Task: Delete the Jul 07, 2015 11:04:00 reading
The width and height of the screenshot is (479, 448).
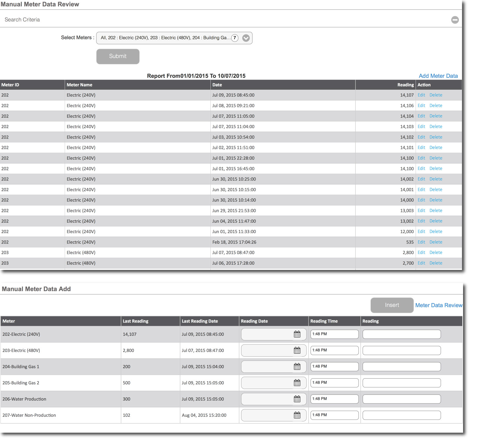Action: (436, 126)
